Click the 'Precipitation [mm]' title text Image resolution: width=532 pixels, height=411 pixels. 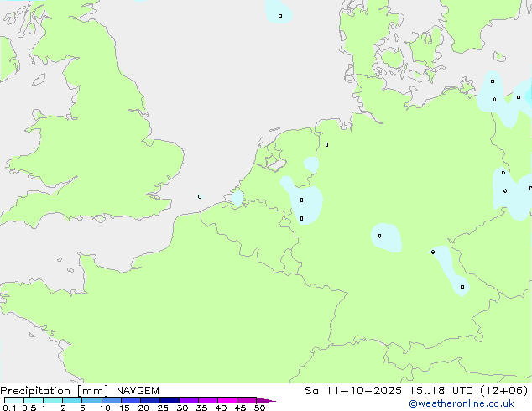55,391
